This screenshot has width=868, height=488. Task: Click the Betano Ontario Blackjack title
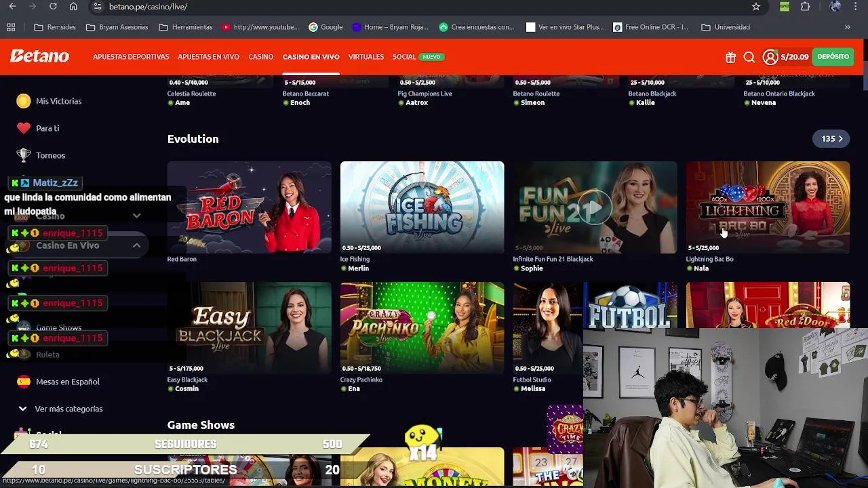coord(779,94)
